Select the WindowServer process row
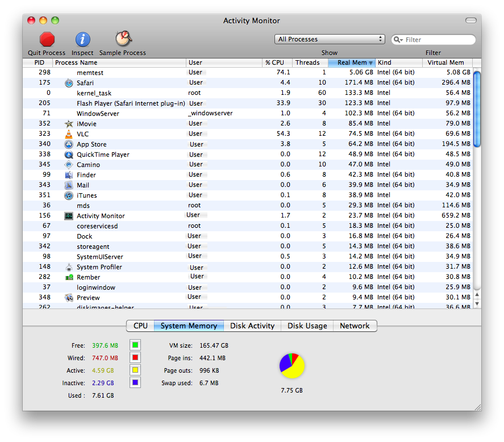The height and width of the screenshot is (442, 504). coord(248,114)
